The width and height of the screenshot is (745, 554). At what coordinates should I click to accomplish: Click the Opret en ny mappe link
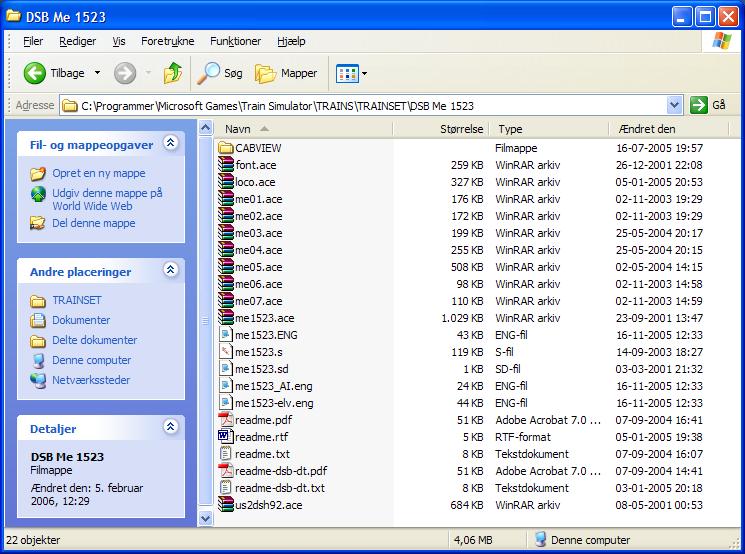click(x=99, y=173)
